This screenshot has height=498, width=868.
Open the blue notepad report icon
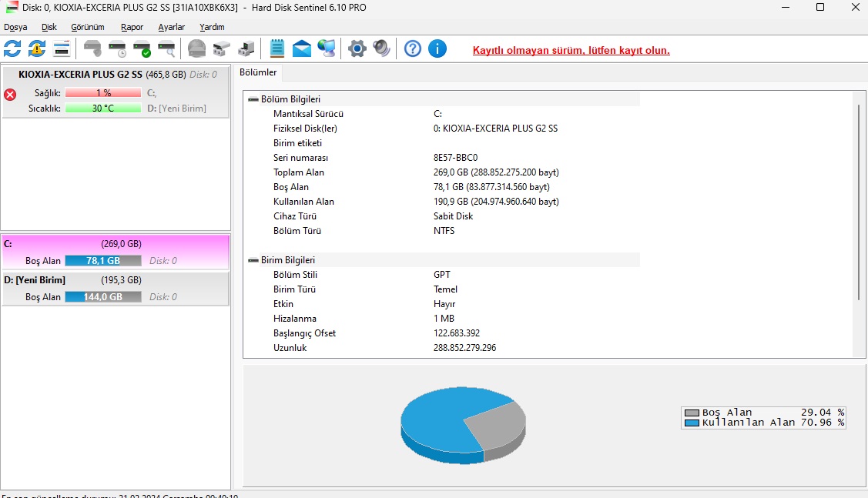click(x=276, y=48)
